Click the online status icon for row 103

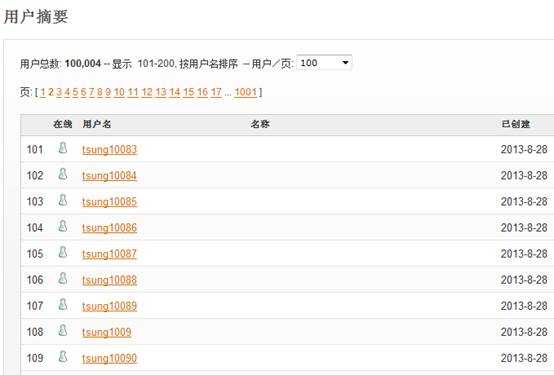[x=63, y=200]
